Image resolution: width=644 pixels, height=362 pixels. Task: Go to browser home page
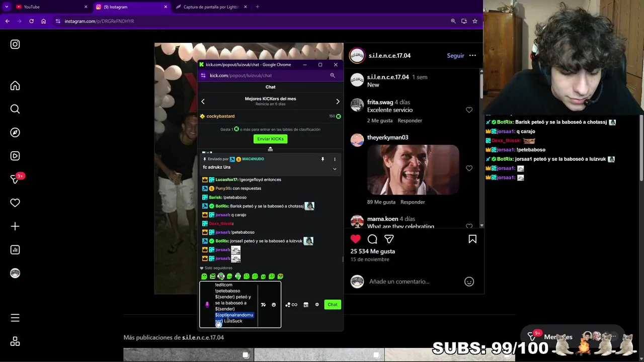(44, 21)
